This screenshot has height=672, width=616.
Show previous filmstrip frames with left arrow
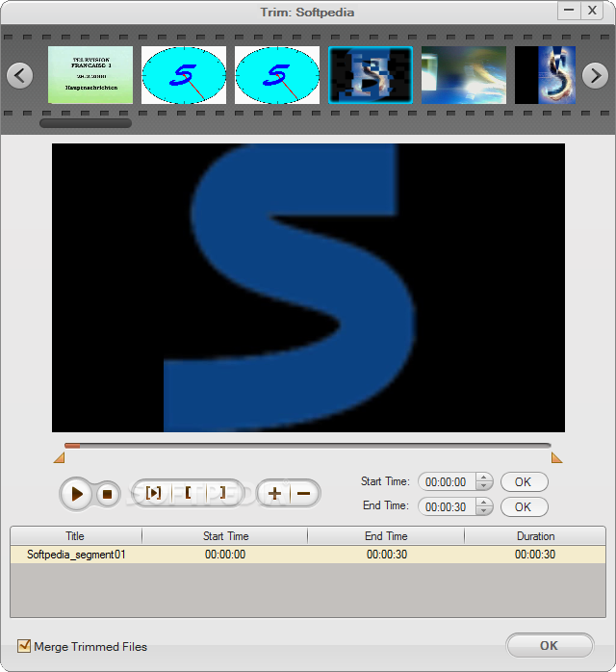click(19, 76)
